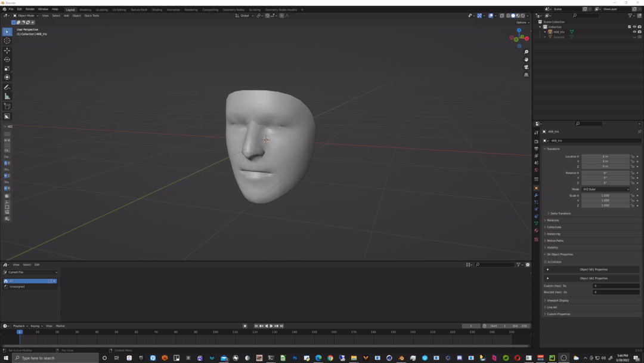
Task: Select the Select Box tool
Action: point(7,32)
